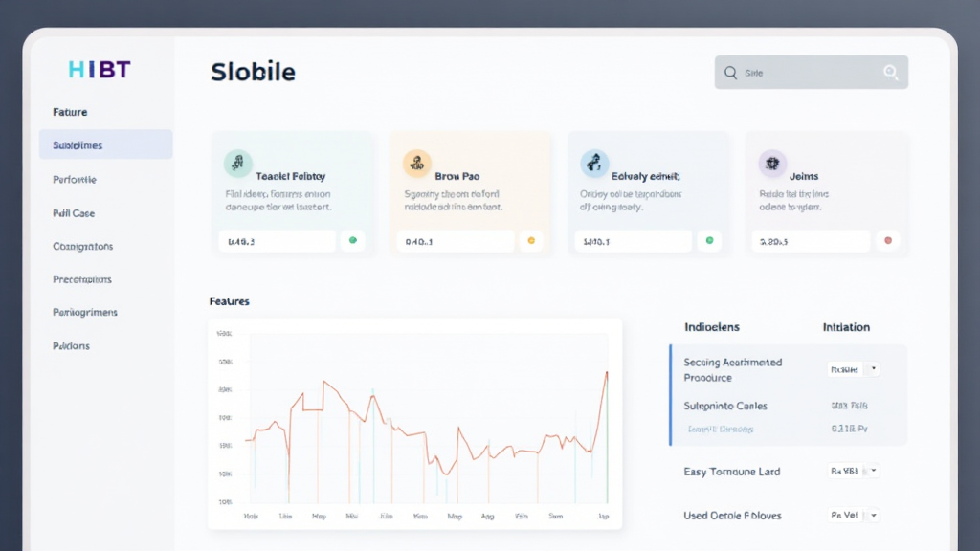
Task: Open dropdown beside Secaing Acathimated Prooource
Action: 874,369
